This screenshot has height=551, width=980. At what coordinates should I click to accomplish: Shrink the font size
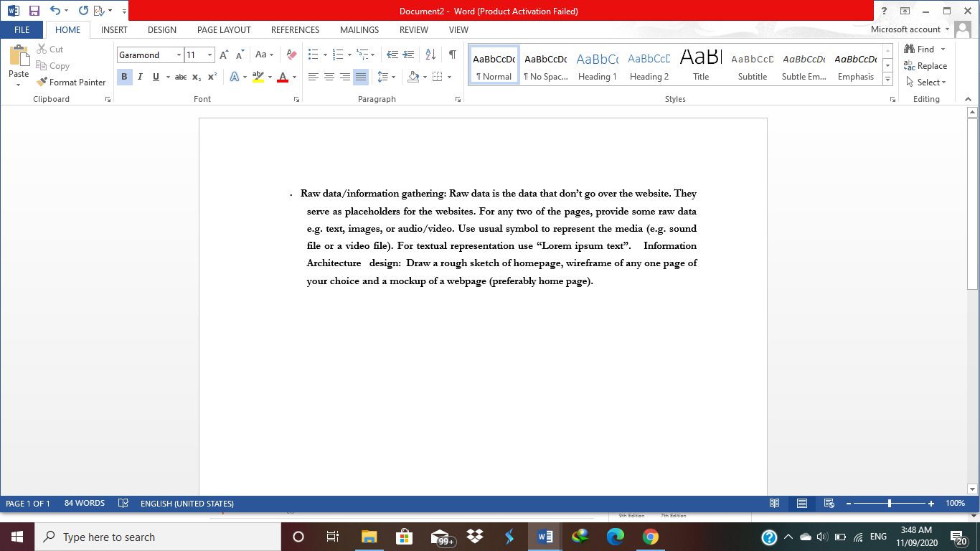click(240, 55)
